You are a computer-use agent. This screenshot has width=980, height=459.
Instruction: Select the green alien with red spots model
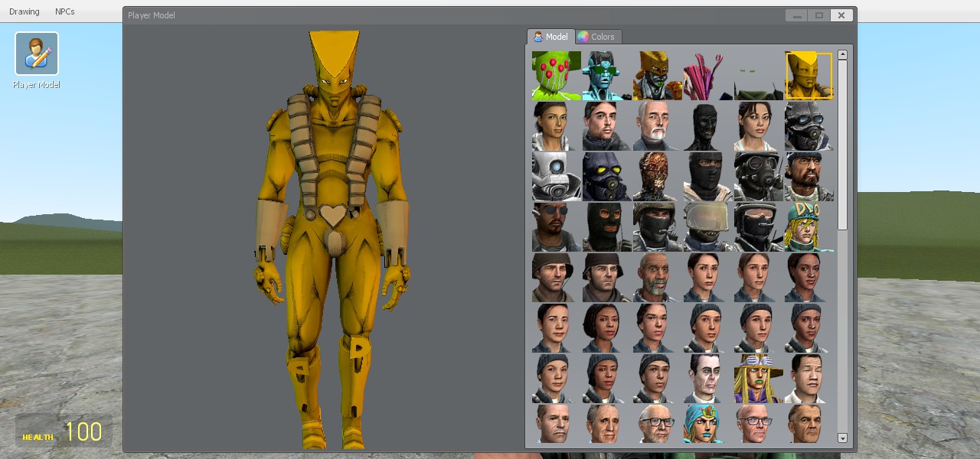557,76
